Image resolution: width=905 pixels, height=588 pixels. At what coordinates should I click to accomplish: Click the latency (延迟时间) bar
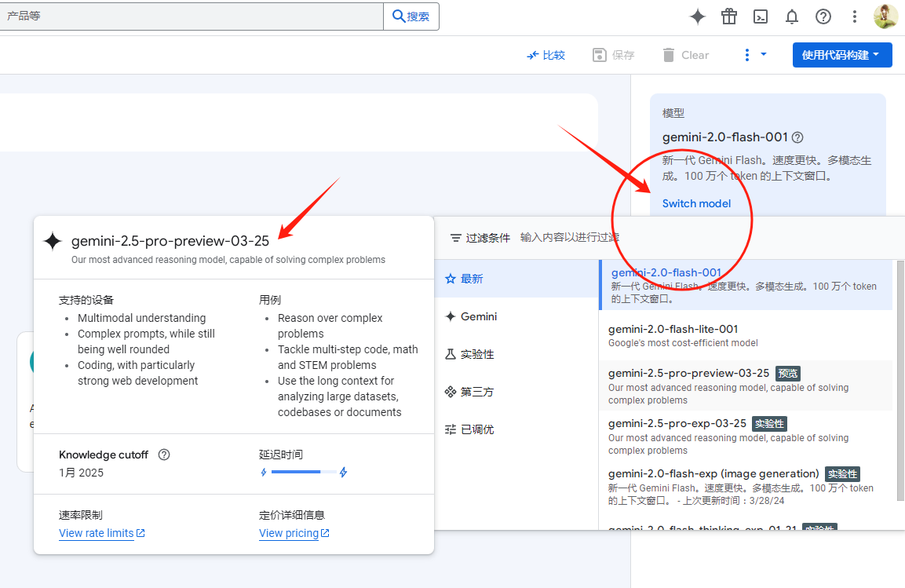(304, 472)
